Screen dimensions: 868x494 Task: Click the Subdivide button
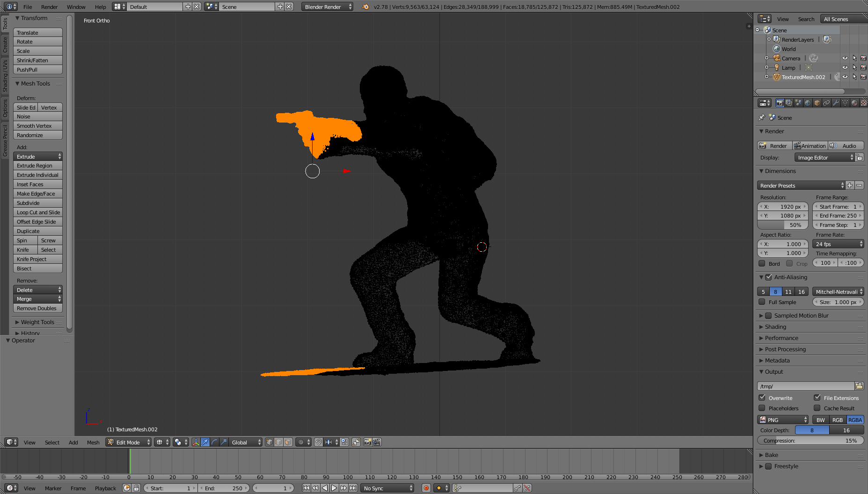click(x=38, y=203)
